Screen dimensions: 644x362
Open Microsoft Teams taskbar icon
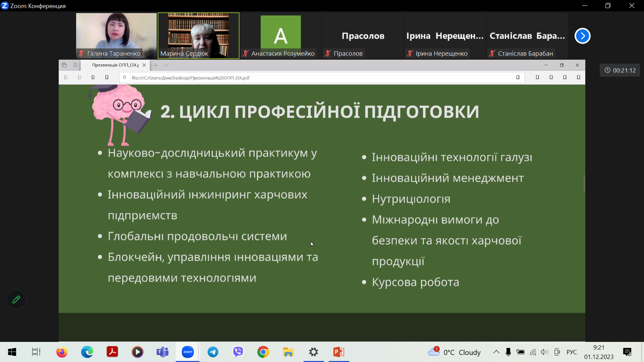pyautogui.click(x=162, y=352)
